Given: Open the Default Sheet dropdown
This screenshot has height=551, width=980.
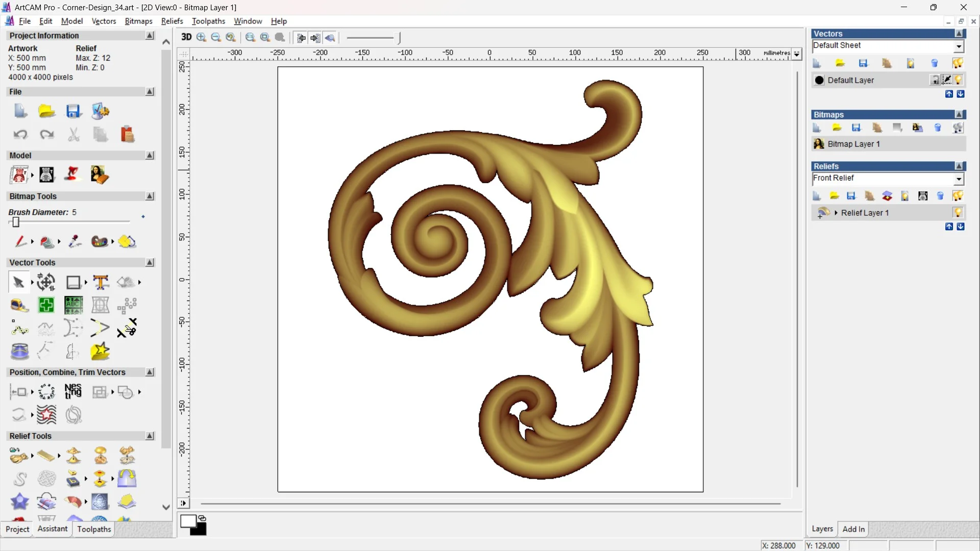Looking at the screenshot, I should point(959,46).
